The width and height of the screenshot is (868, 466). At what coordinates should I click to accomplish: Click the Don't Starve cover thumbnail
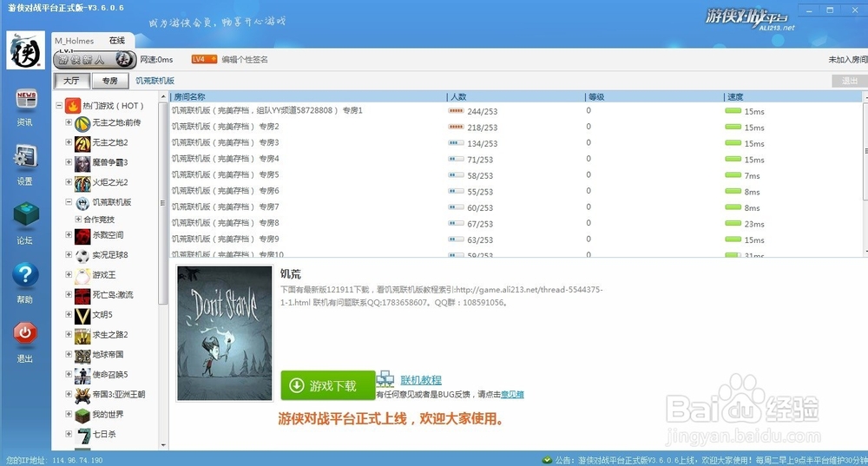(x=224, y=333)
